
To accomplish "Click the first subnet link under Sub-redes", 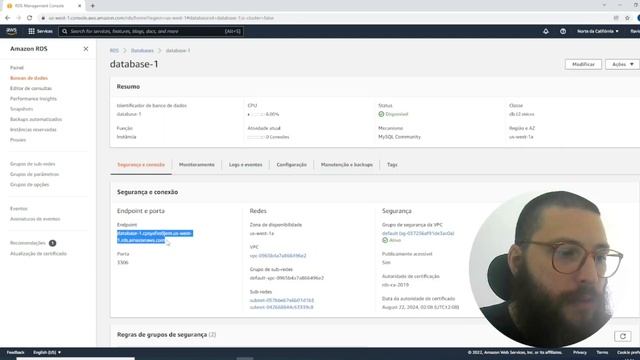I will coord(282,300).
